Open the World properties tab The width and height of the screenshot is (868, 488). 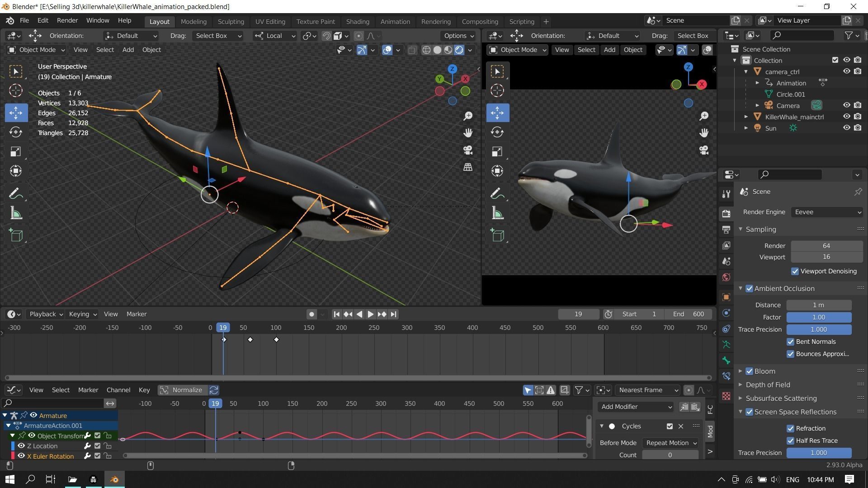pyautogui.click(x=726, y=277)
